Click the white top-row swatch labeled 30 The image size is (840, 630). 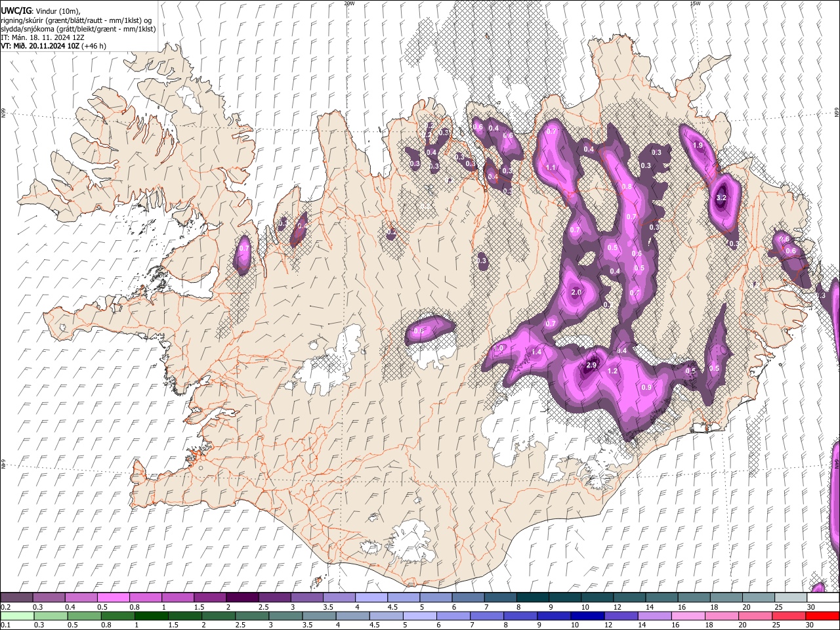pyautogui.click(x=823, y=598)
